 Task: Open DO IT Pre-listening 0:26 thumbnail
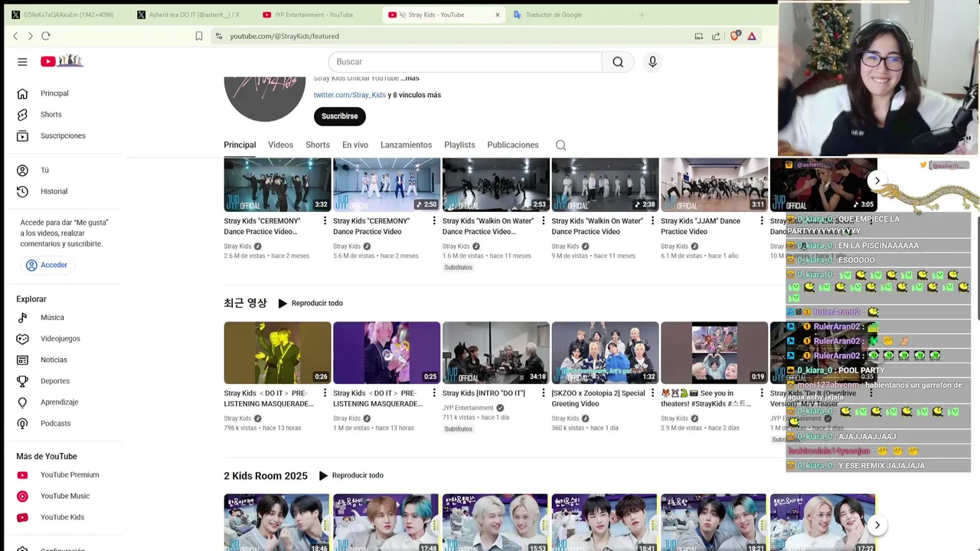click(x=277, y=353)
